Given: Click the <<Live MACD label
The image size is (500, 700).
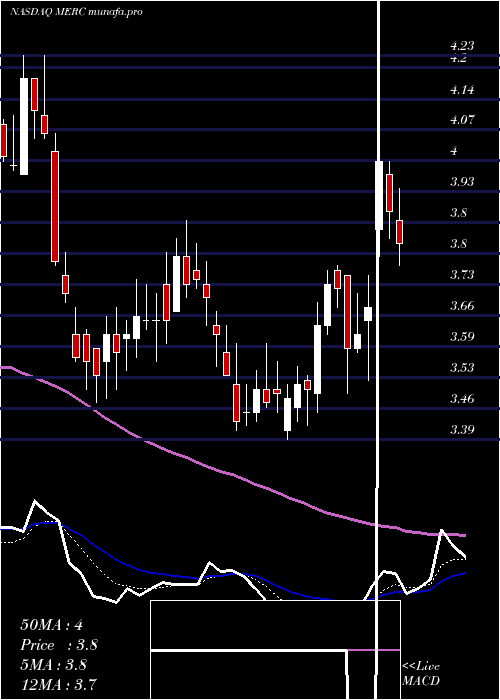Looking at the screenshot, I should [x=421, y=673].
